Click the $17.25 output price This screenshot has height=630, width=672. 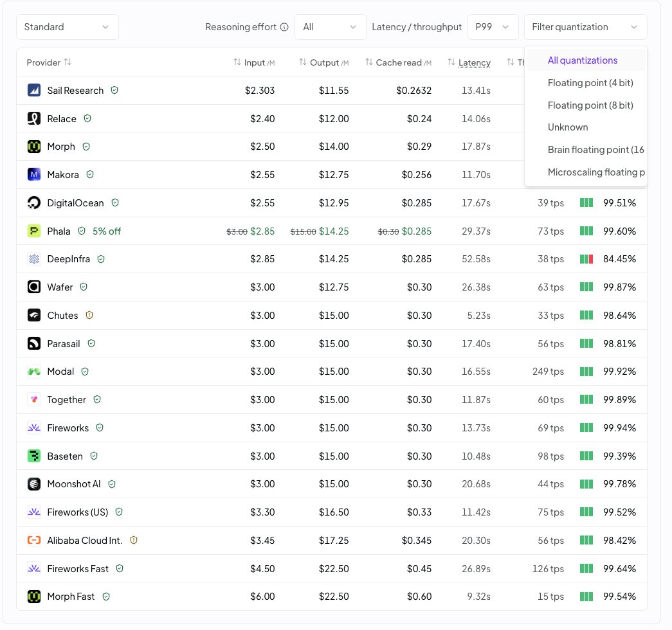(334, 541)
